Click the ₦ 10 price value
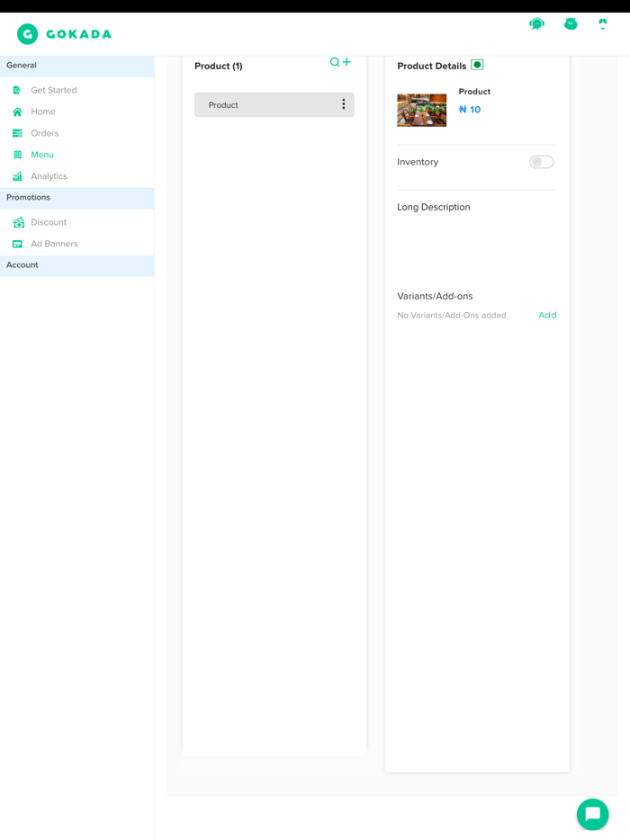Screen dimensions: 630x840 [x=470, y=110]
